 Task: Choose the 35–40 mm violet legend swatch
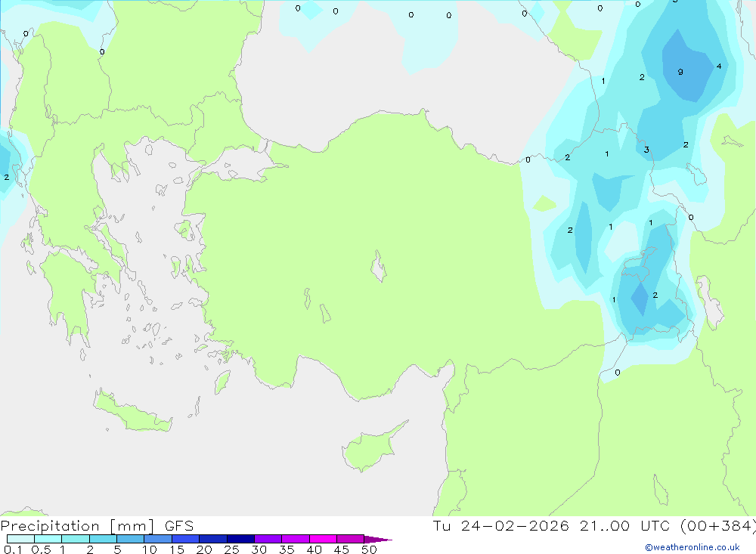pos(296,539)
